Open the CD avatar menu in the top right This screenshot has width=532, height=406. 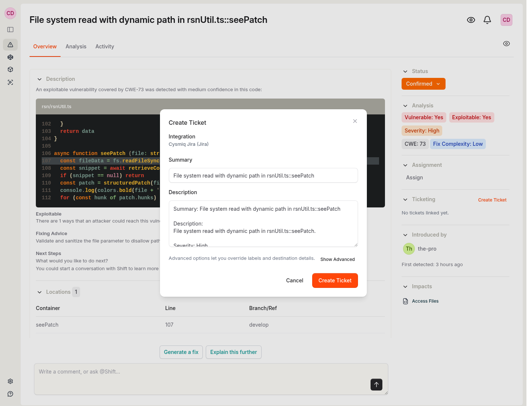tap(506, 20)
